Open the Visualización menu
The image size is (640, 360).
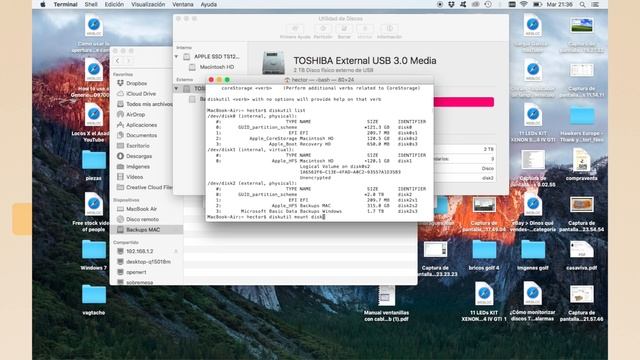pyautogui.click(x=148, y=4)
